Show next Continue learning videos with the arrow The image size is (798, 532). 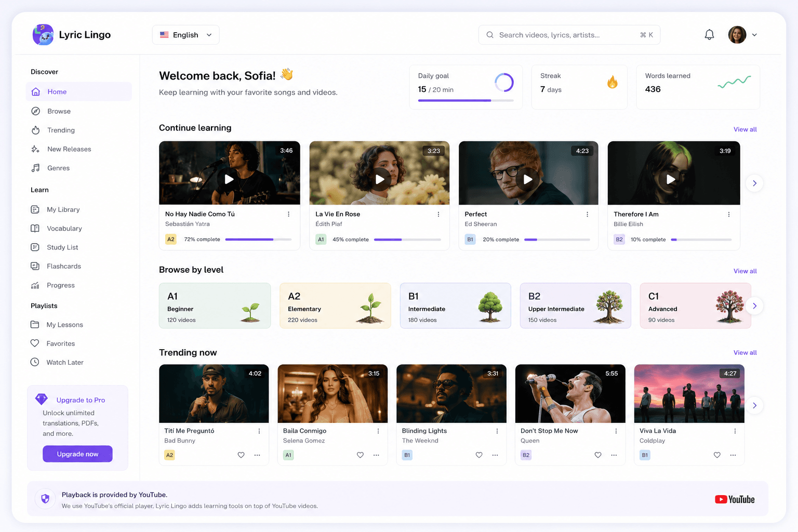coord(754,183)
